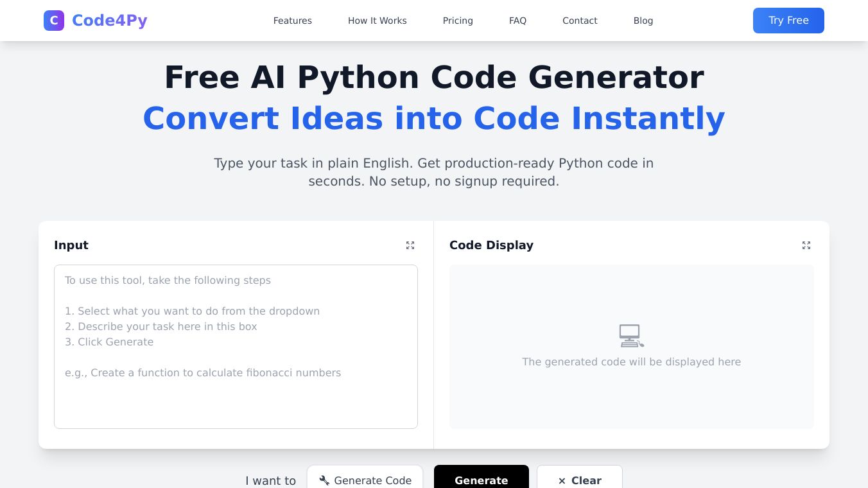Go to How It Works section
Viewport: 868px width, 488px height.
click(x=378, y=21)
